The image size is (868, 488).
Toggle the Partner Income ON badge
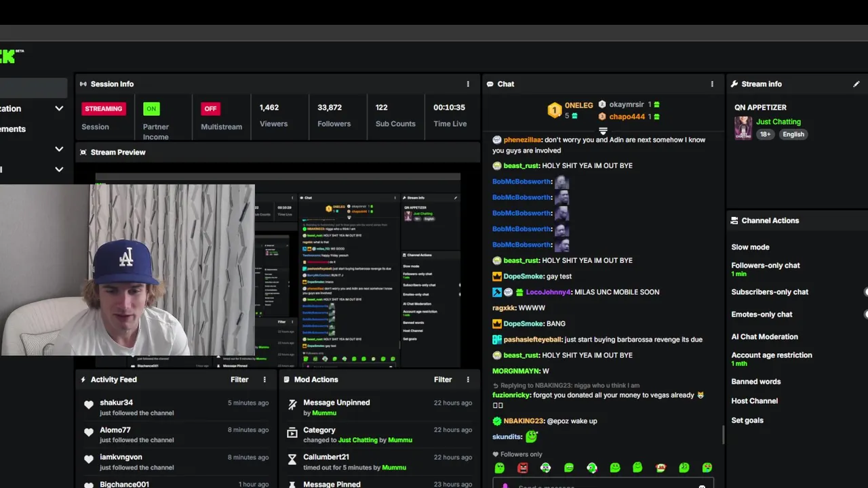pyautogui.click(x=151, y=108)
